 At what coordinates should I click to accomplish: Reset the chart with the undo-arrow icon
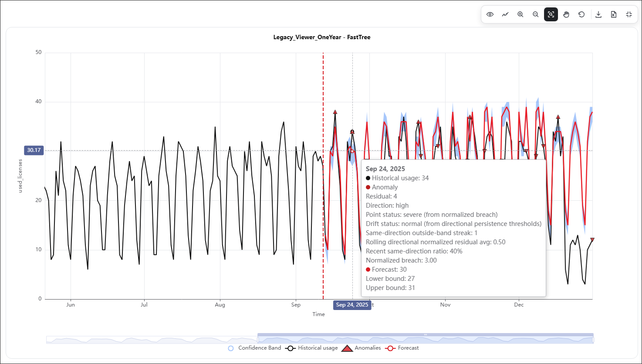[x=581, y=14]
